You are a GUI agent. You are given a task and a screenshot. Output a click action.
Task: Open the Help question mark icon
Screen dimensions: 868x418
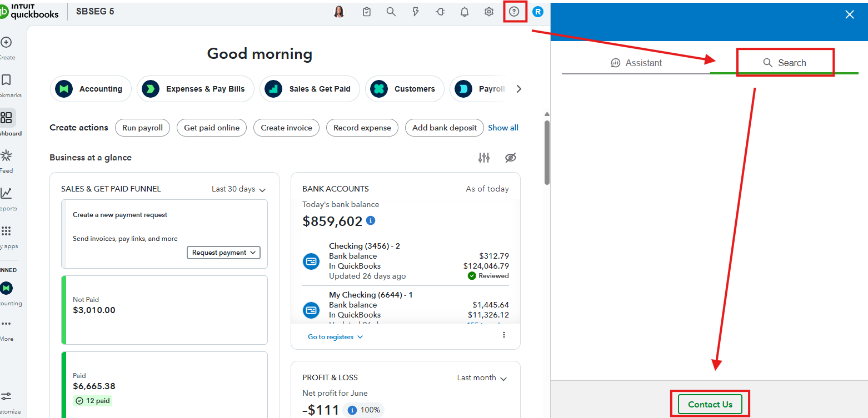coord(514,12)
